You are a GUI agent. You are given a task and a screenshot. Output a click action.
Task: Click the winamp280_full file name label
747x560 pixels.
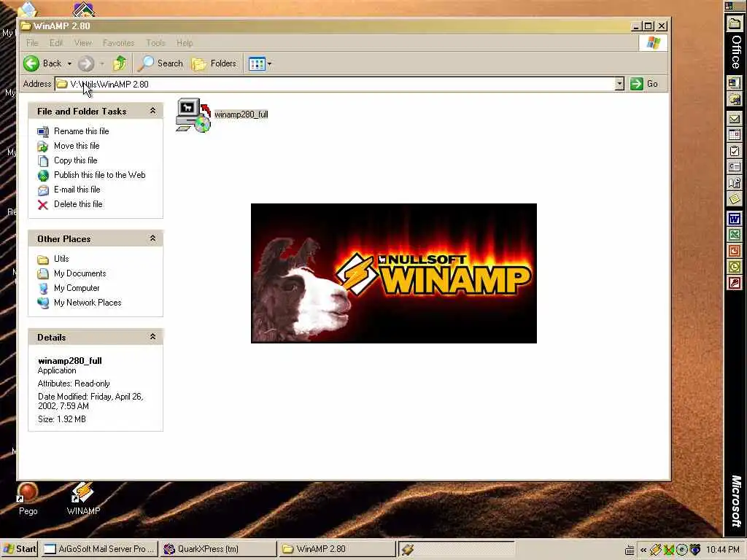tap(241, 114)
